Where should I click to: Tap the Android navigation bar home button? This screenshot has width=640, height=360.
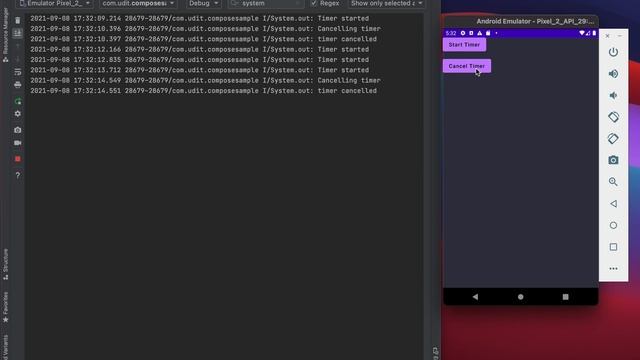click(x=520, y=297)
